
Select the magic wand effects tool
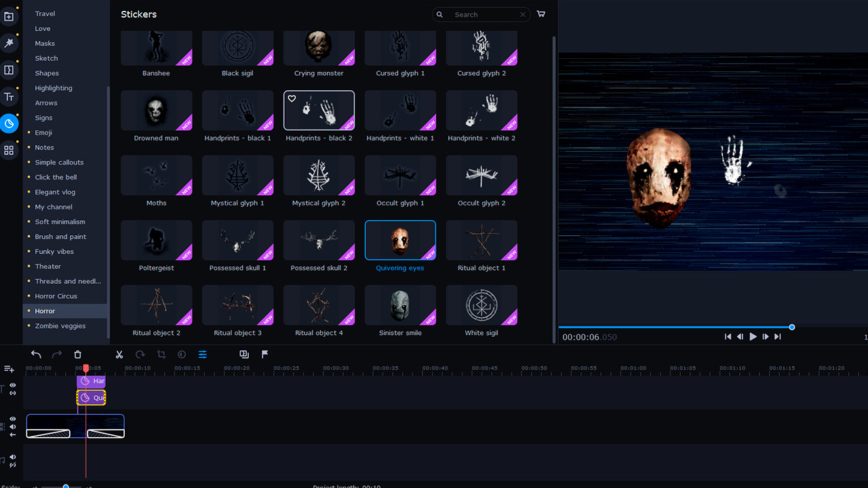(9, 43)
